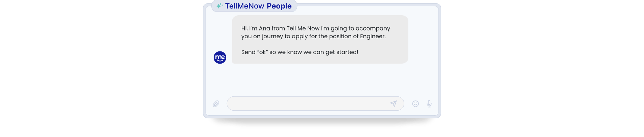Attach a file with the paperclip icon
Viewport: 644px width, 137px height.
click(x=216, y=104)
